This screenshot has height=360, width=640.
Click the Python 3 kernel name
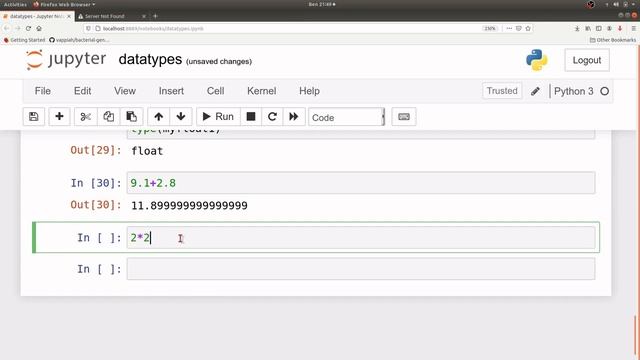(573, 91)
